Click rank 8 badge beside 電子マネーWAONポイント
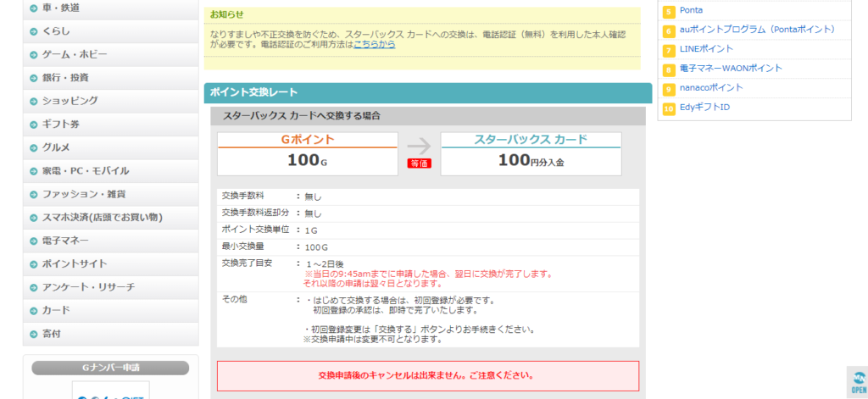The height and width of the screenshot is (399, 868). coord(669,69)
